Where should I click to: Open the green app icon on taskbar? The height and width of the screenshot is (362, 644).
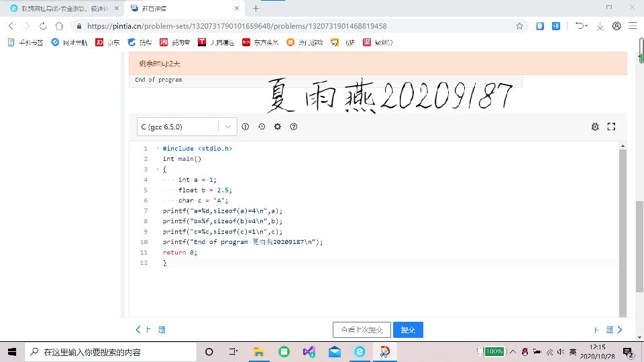[x=284, y=352]
